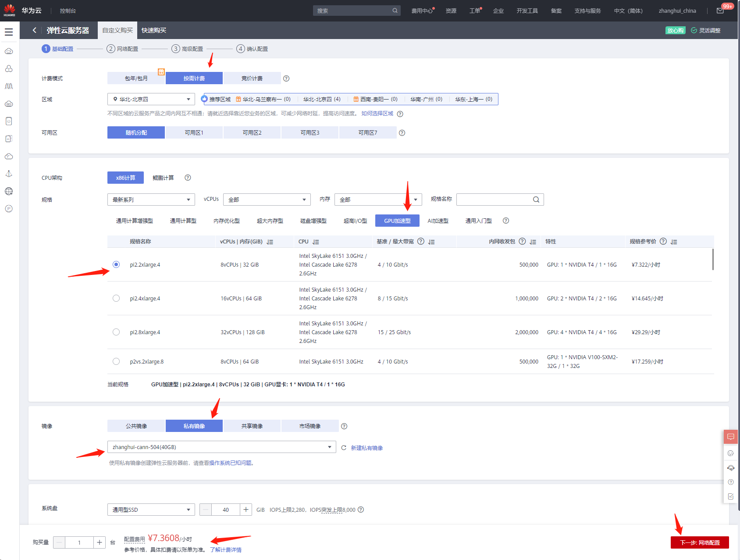Open 控制台 link in top bar
The height and width of the screenshot is (560, 740).
[x=68, y=11]
